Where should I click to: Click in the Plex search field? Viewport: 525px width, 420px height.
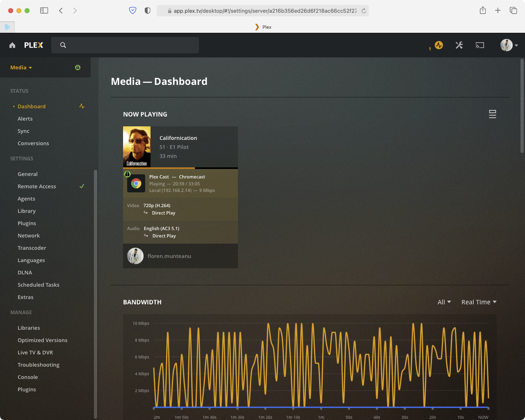tap(125, 45)
